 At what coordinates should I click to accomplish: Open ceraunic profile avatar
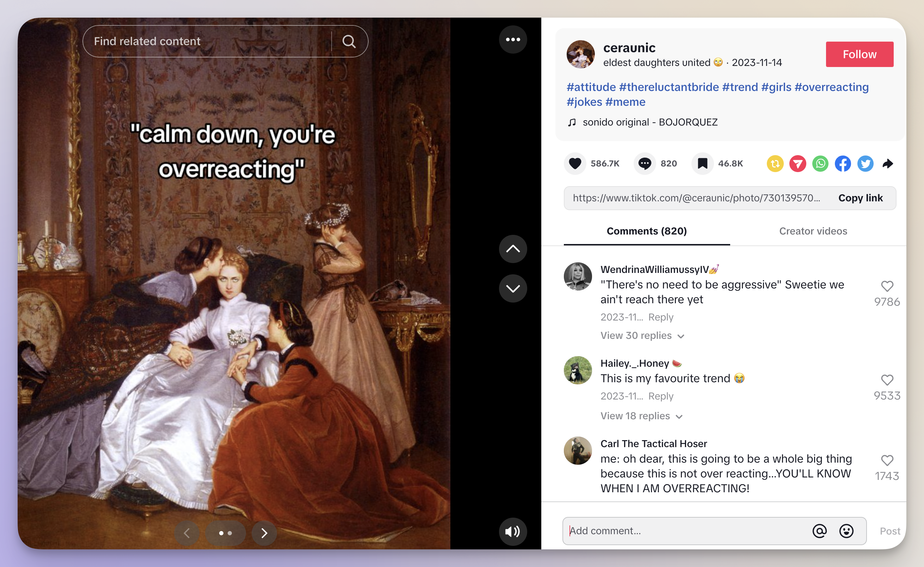(x=580, y=54)
